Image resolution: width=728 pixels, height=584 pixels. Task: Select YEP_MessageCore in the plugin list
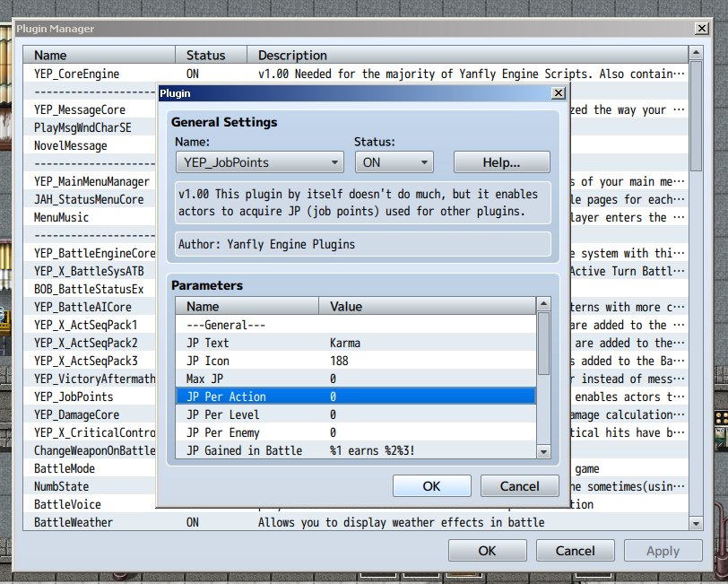pos(80,109)
